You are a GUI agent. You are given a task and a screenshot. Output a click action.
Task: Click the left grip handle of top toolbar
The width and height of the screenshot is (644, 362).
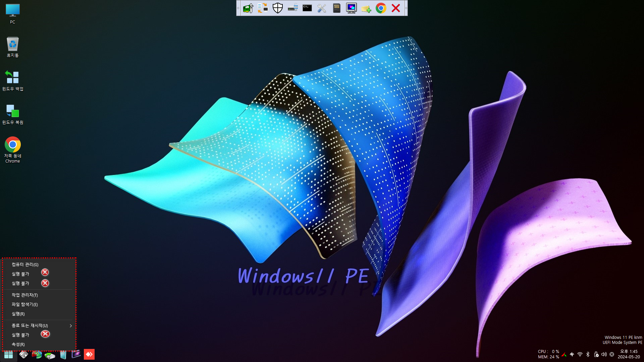point(238,8)
